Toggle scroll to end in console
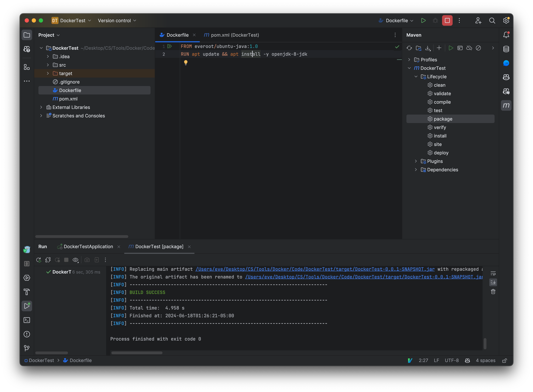The height and width of the screenshot is (392, 533). coord(493,282)
